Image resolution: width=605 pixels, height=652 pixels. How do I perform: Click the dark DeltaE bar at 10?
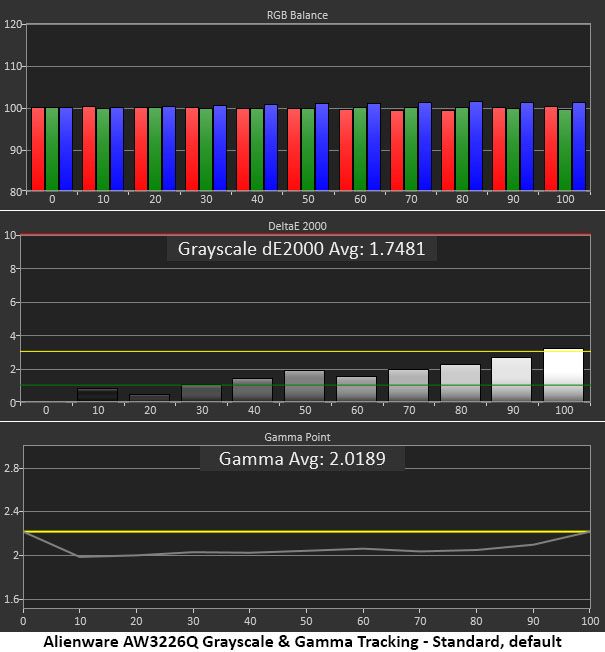[98, 395]
